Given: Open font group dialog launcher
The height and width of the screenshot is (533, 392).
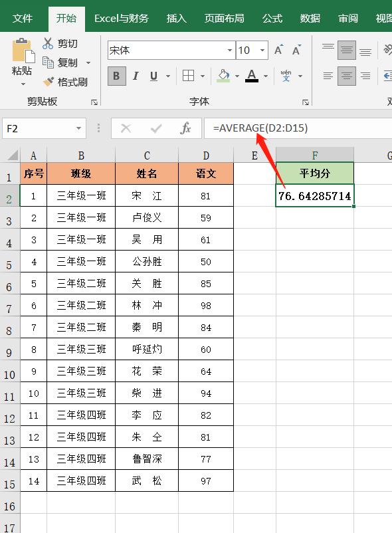Looking at the screenshot, I should pyautogui.click(x=306, y=102).
